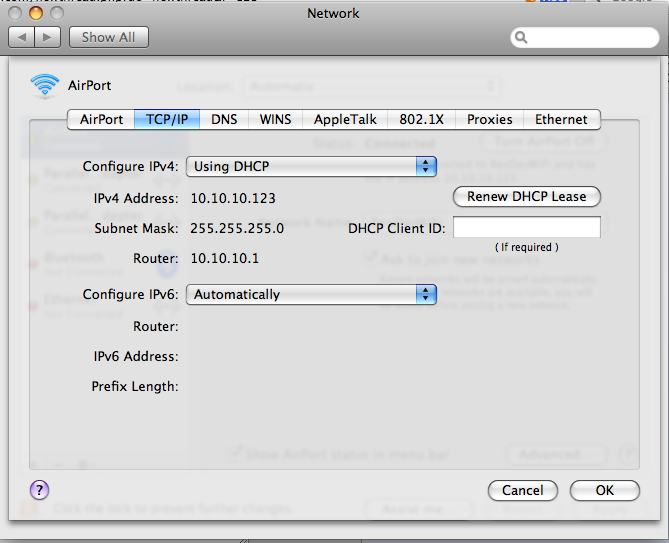Confirm with the OK button

tap(605, 491)
